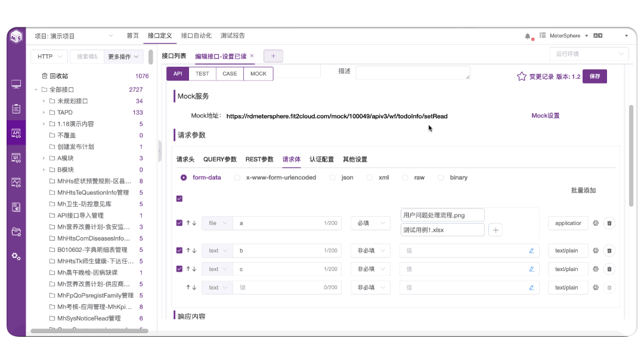This screenshot has height=363, width=644.
Task: Open the 必填 required dropdown for parameter a
Action: pyautogui.click(x=371, y=223)
